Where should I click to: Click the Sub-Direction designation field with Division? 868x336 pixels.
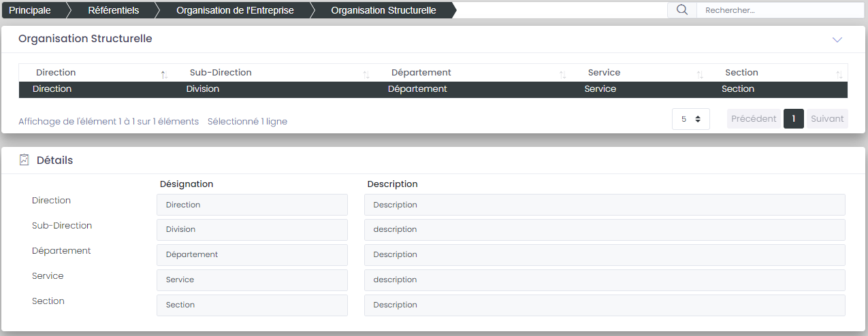click(252, 230)
